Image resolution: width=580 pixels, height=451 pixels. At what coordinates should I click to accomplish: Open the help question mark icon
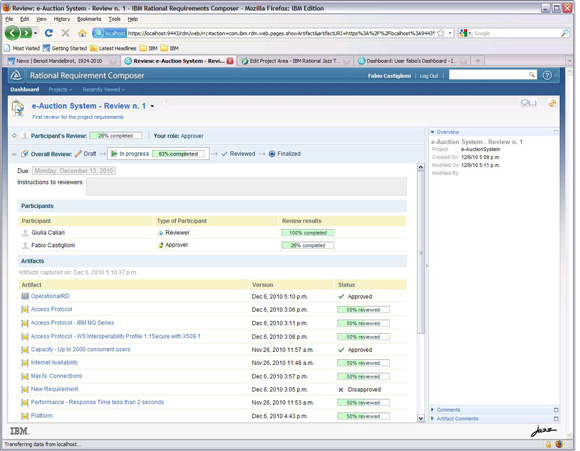click(547, 75)
